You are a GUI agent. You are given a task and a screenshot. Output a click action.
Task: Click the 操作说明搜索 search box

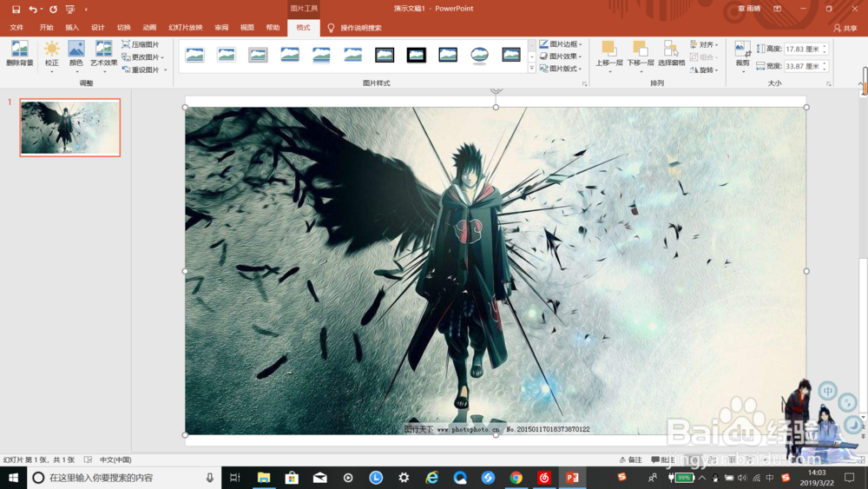(x=360, y=28)
